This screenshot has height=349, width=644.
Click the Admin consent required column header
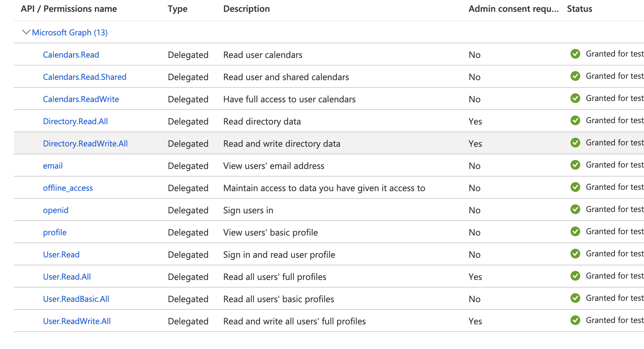(x=514, y=9)
